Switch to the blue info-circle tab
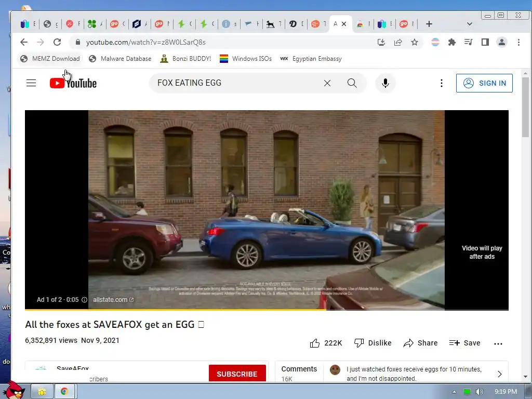The width and height of the screenshot is (532, 399). point(229,24)
